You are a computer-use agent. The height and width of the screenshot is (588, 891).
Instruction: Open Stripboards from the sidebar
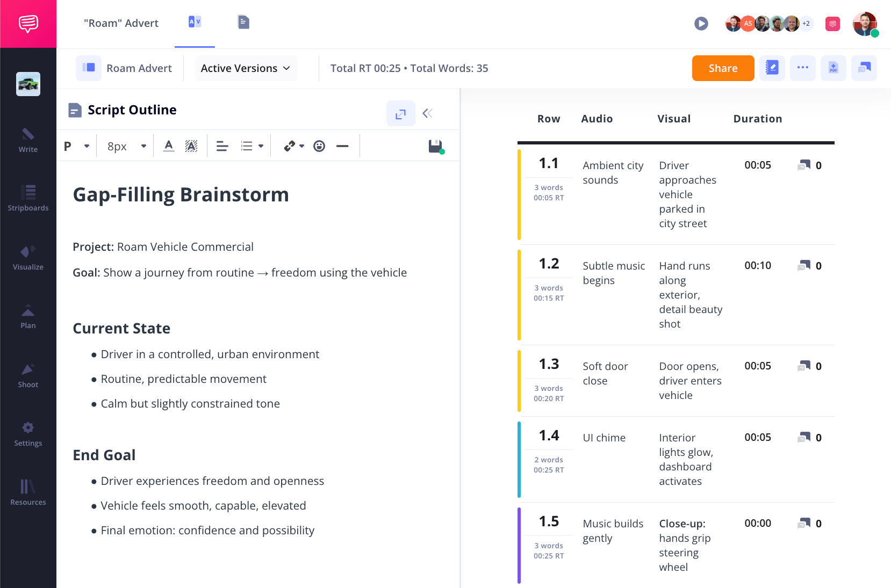tap(28, 198)
